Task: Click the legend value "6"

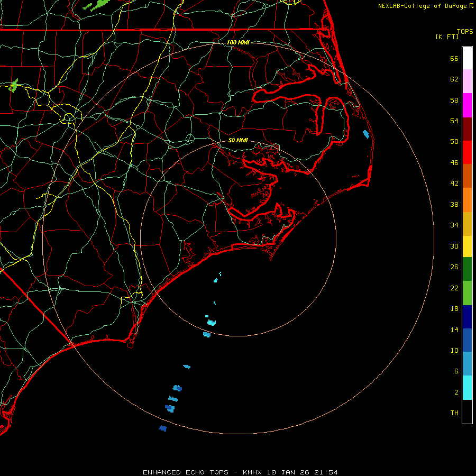Action: pyautogui.click(x=456, y=371)
